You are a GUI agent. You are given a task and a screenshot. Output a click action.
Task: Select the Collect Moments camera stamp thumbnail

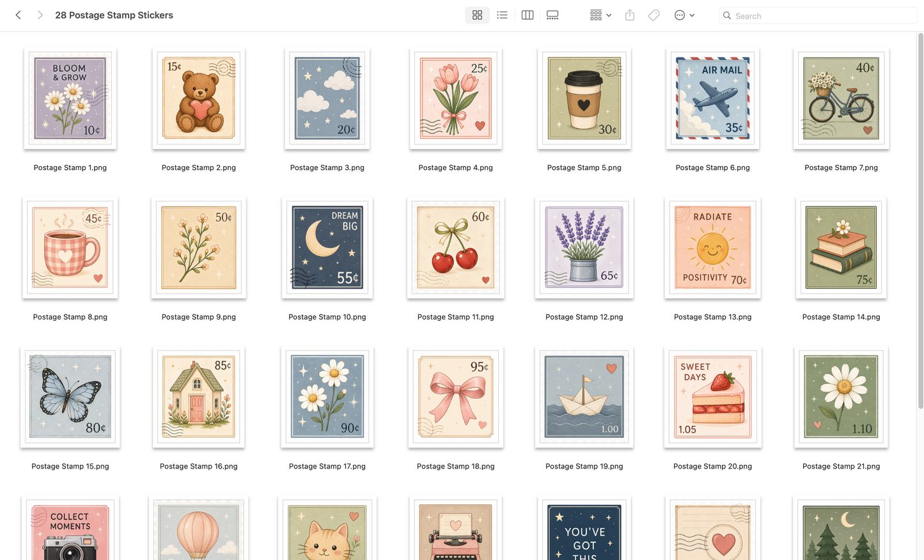(x=70, y=528)
